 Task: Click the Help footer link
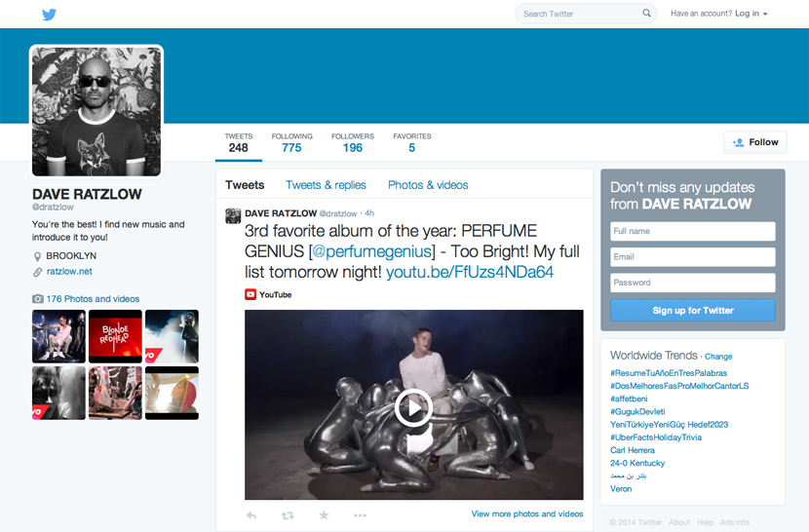point(706,522)
